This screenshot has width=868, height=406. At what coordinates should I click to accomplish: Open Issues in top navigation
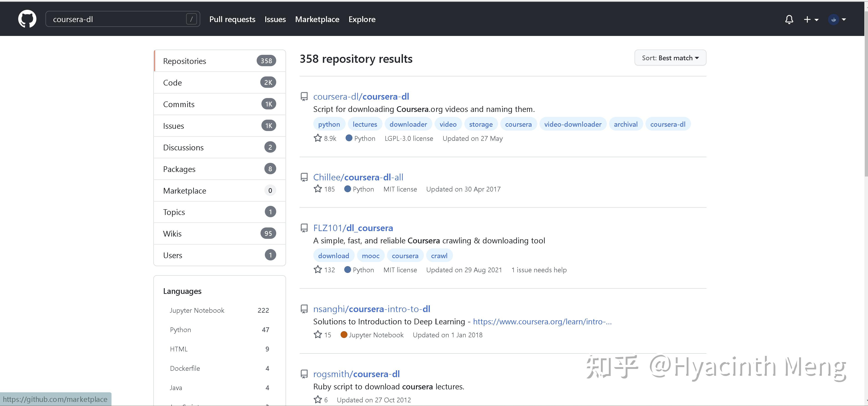click(275, 19)
